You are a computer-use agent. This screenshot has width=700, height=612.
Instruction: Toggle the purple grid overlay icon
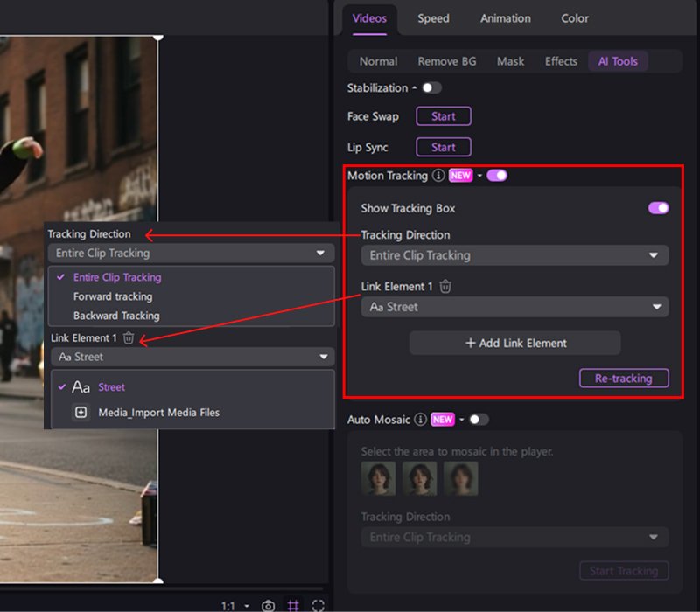[293, 604]
